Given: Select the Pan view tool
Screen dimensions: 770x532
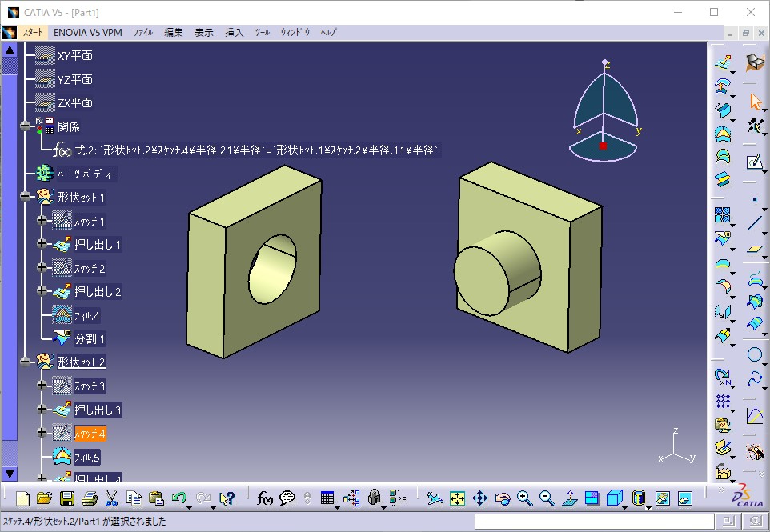Looking at the screenshot, I should coord(479,498).
